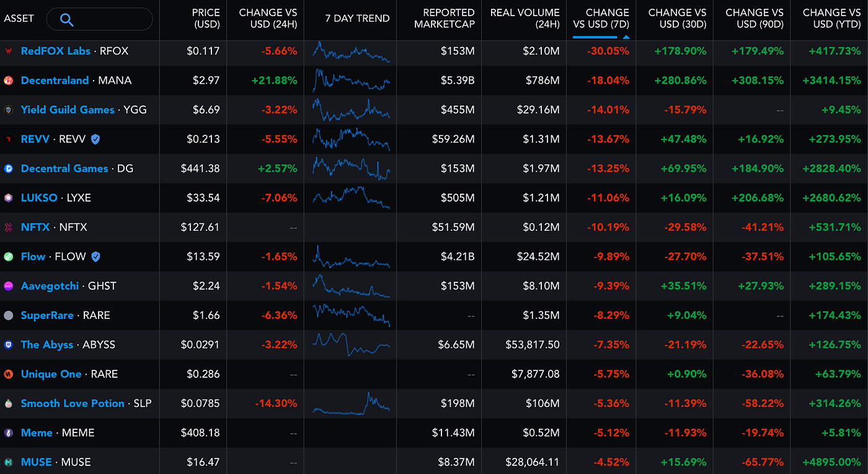Screen dimensions: 868x474
Task: Click the Aavegotchi GHST token icon
Action: click(x=8, y=285)
